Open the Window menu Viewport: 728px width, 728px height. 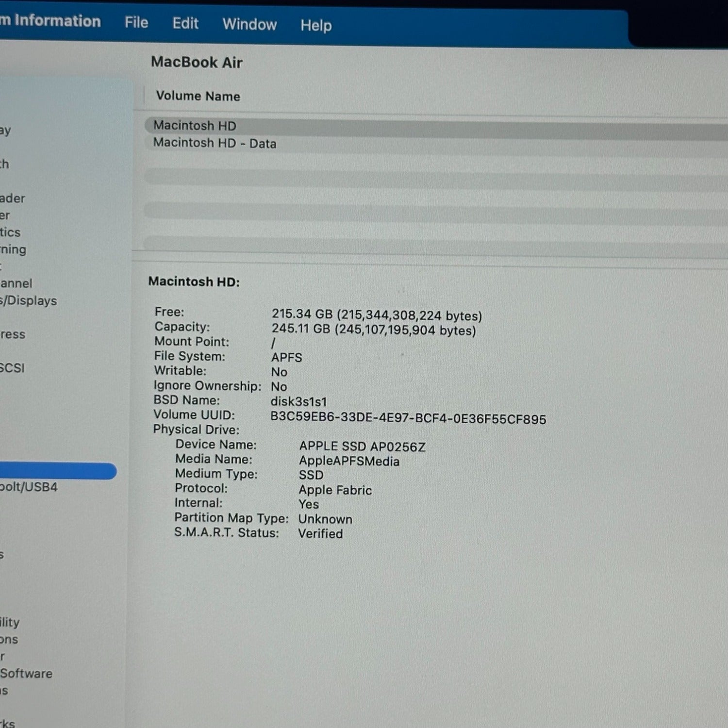click(x=249, y=25)
